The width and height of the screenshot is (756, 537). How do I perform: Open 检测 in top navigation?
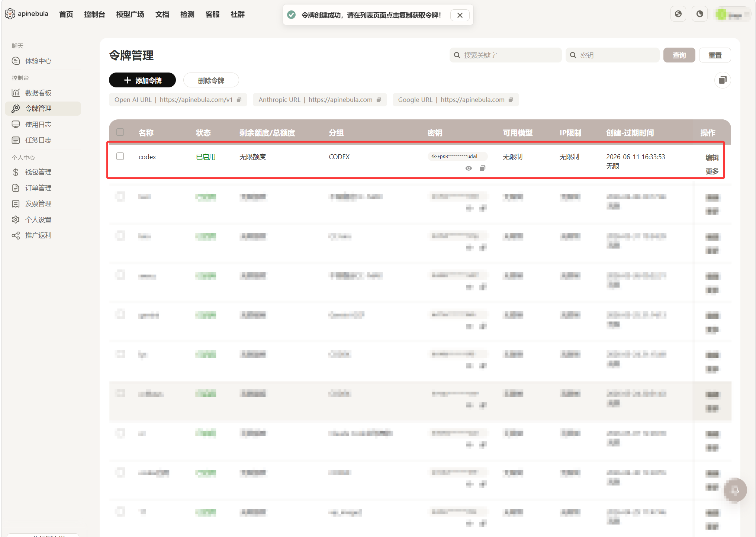click(187, 15)
